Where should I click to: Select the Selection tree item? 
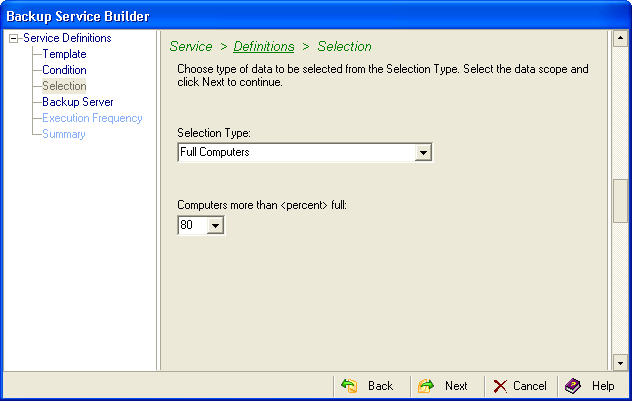(64, 86)
